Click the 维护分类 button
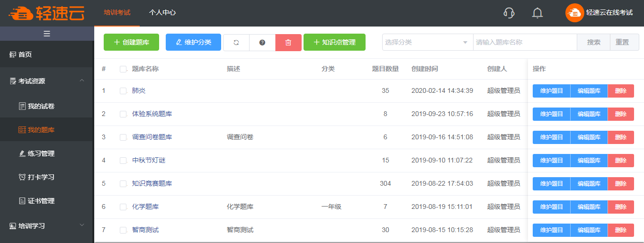644x243 pixels. pyautogui.click(x=193, y=42)
